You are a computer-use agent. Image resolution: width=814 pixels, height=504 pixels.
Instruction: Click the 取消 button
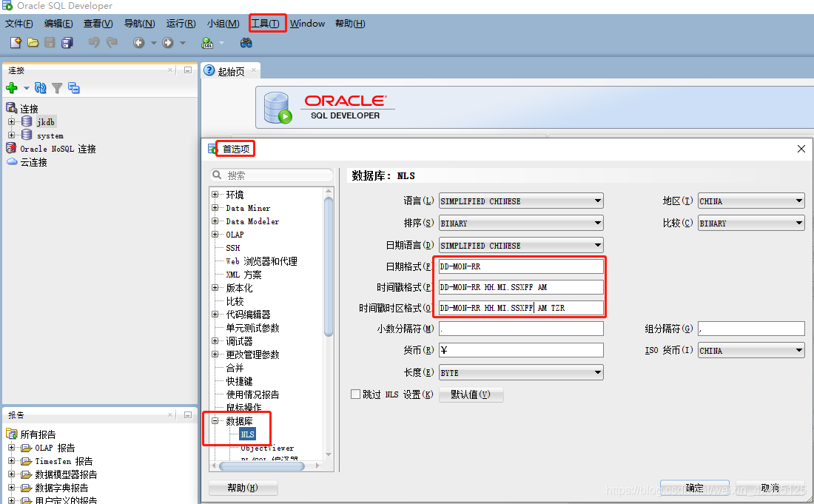point(770,488)
